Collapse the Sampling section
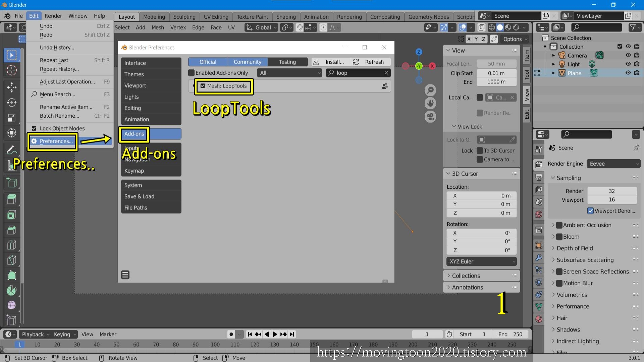 568,178
